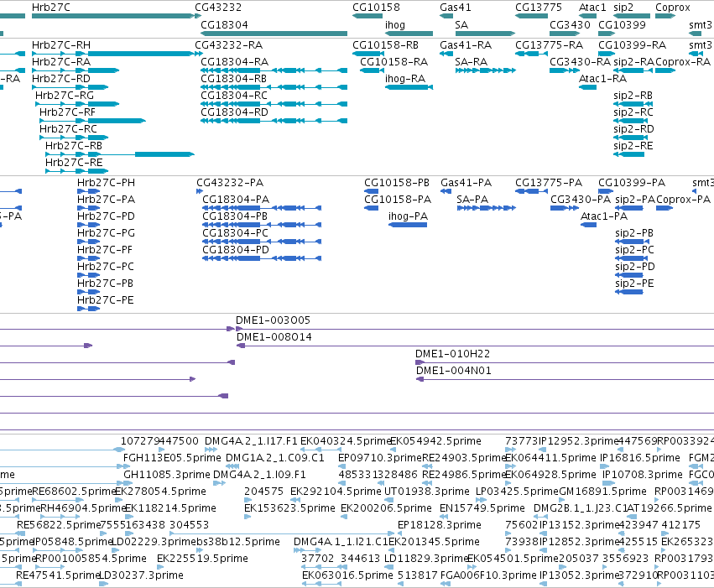
Task: Select the CG13775 gene label
Action: (539, 8)
